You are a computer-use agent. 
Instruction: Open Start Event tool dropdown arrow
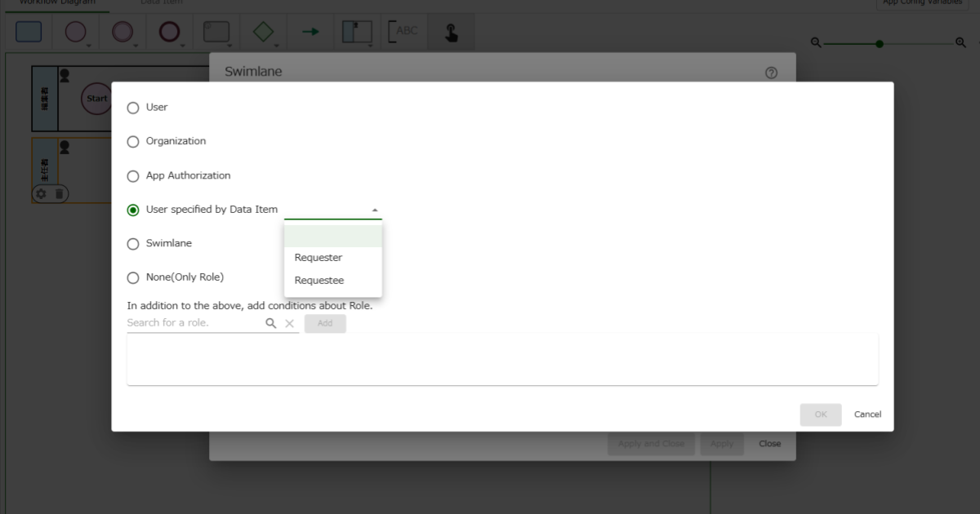pos(88,47)
